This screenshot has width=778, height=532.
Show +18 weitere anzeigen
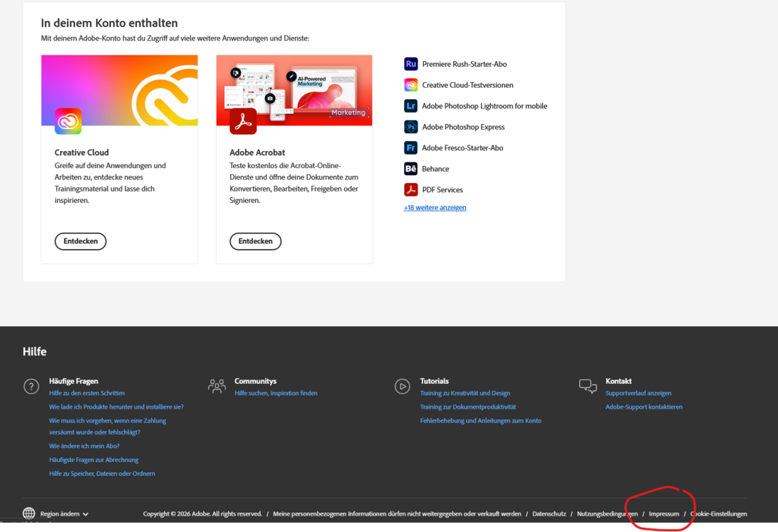(x=435, y=207)
